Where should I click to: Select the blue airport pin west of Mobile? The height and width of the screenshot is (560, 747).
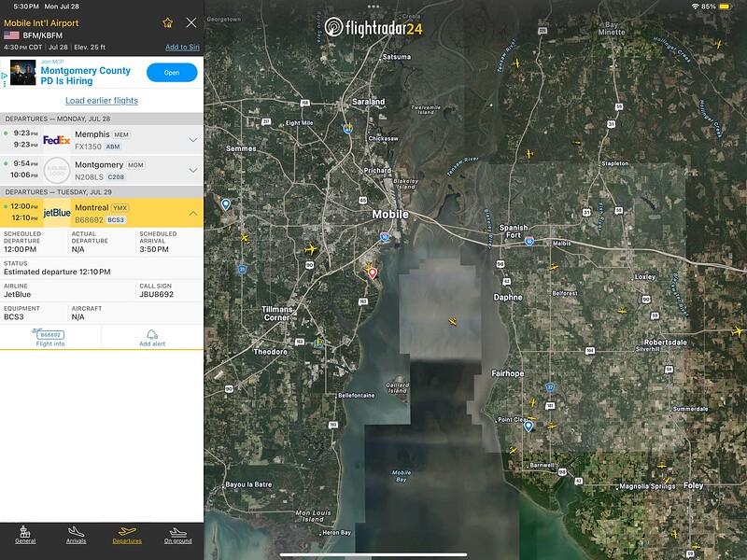coord(226,204)
